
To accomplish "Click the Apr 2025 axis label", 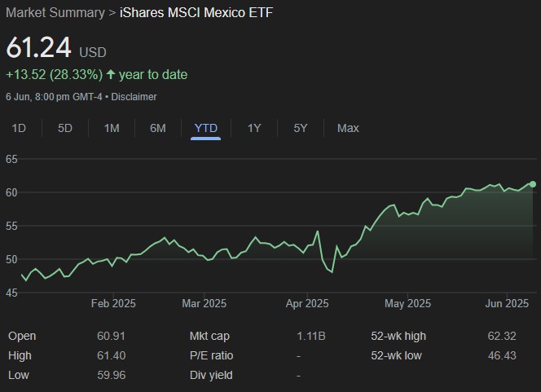I will [x=307, y=304].
